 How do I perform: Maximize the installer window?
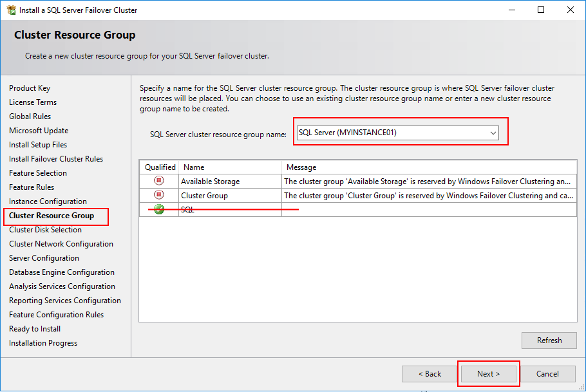[x=541, y=10]
